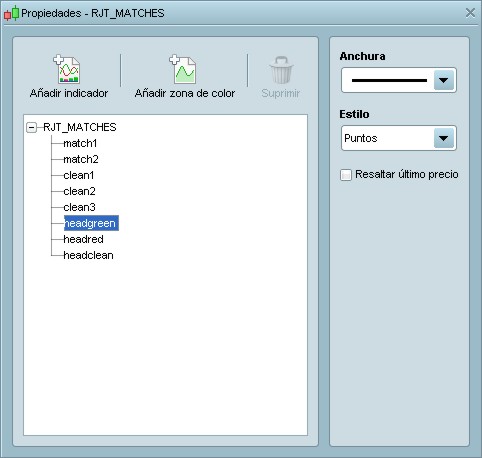Pick the clean3 item
The image size is (482, 458).
pyautogui.click(x=79, y=207)
